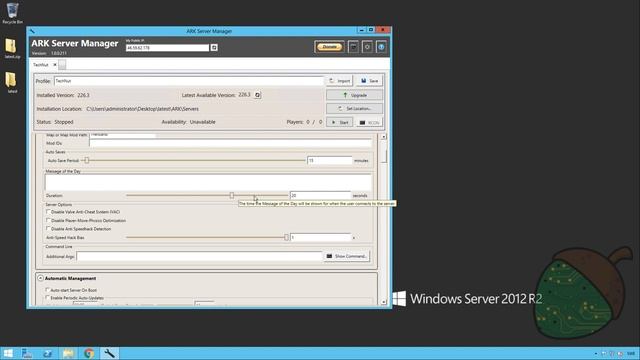Image resolution: width=640 pixels, height=360 pixels.
Task: Toggle Disable Anti Speedhack Detection checkbox
Action: [48, 229]
